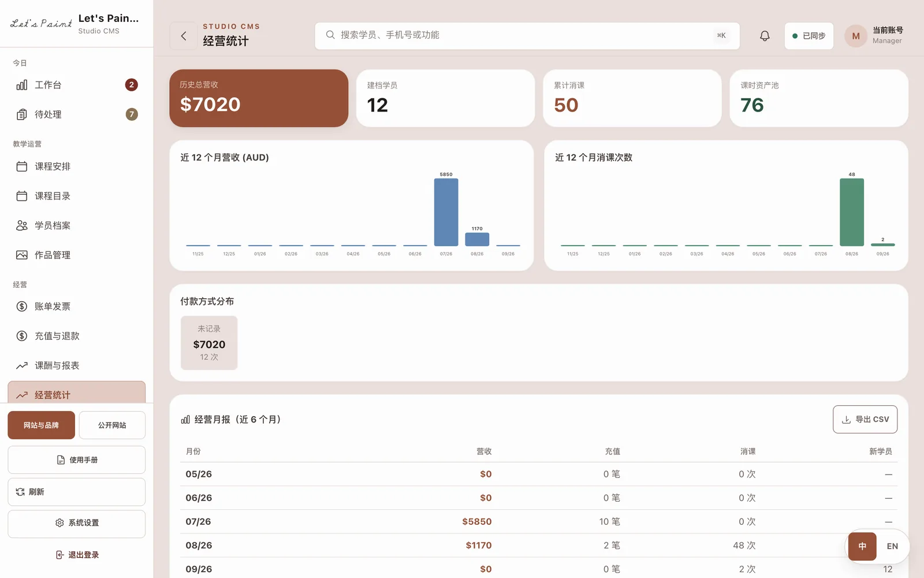This screenshot has width=924, height=578.
Task: Switch language to 中
Action: 862,546
